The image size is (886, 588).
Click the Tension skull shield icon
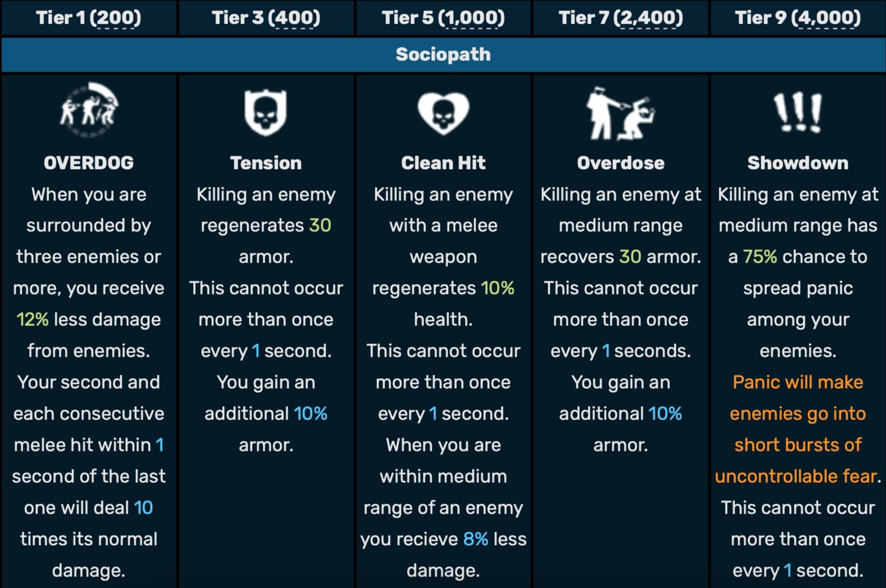pyautogui.click(x=265, y=112)
